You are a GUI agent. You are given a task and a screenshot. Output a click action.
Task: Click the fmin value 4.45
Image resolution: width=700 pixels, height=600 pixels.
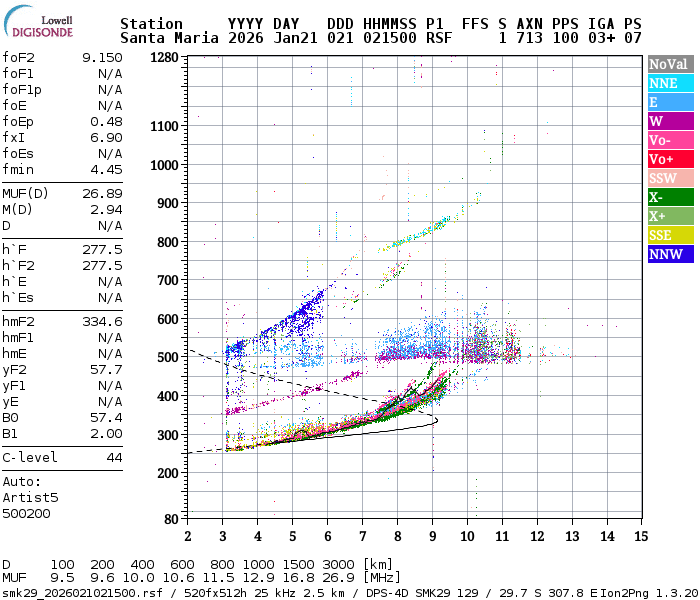click(x=106, y=170)
